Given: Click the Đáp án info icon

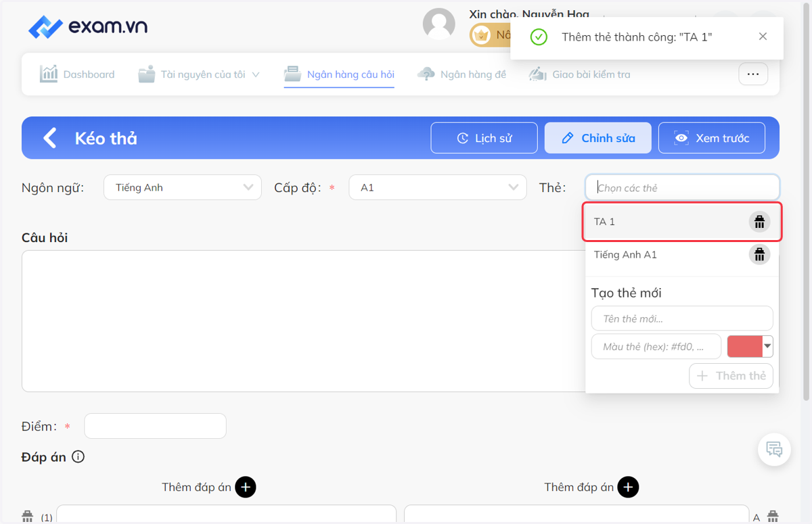Looking at the screenshot, I should pos(78,457).
